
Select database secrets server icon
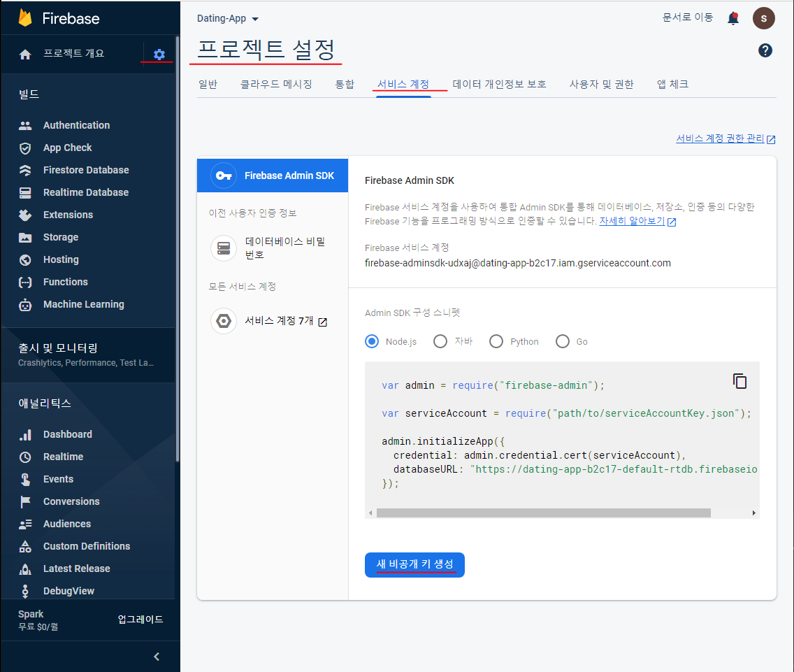[224, 248]
